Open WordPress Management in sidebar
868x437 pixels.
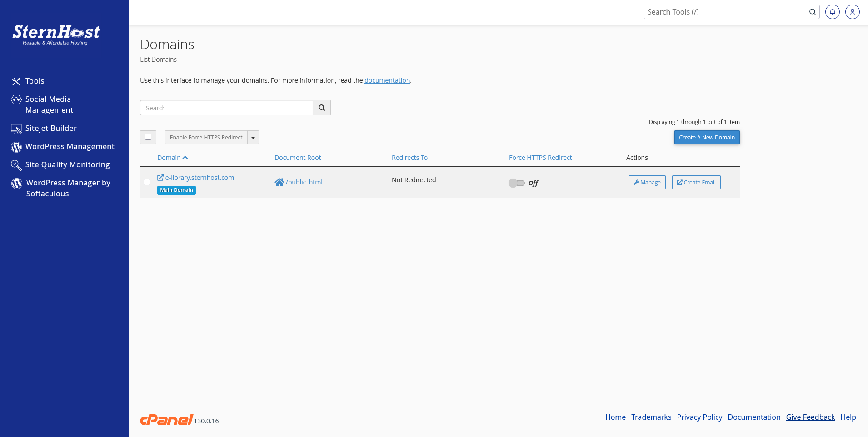(x=70, y=146)
